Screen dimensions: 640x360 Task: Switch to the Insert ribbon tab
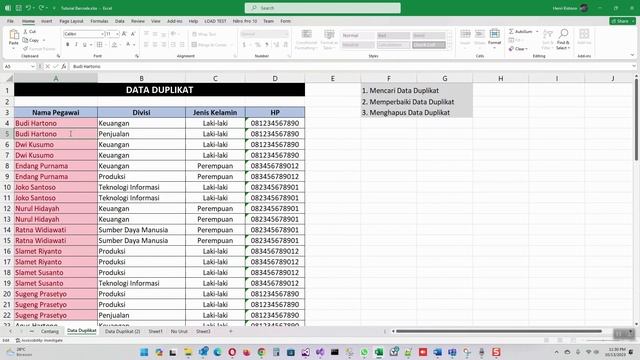pyautogui.click(x=47, y=21)
